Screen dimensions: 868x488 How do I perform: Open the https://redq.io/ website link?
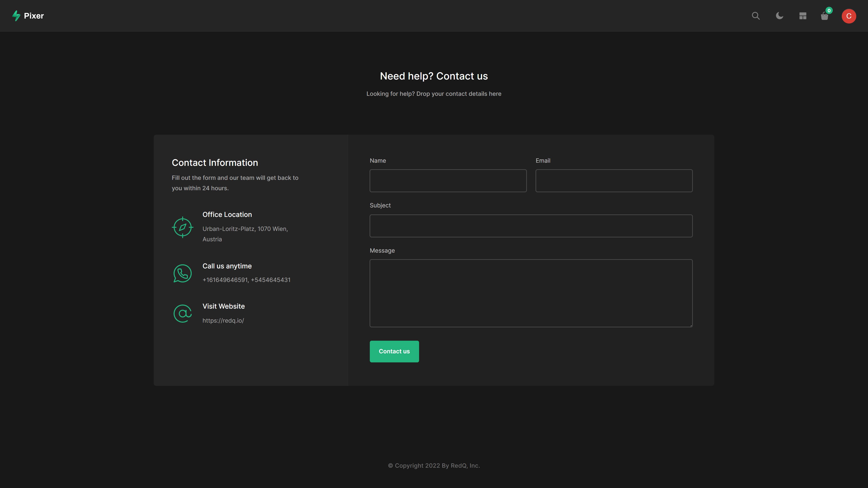coord(223,320)
